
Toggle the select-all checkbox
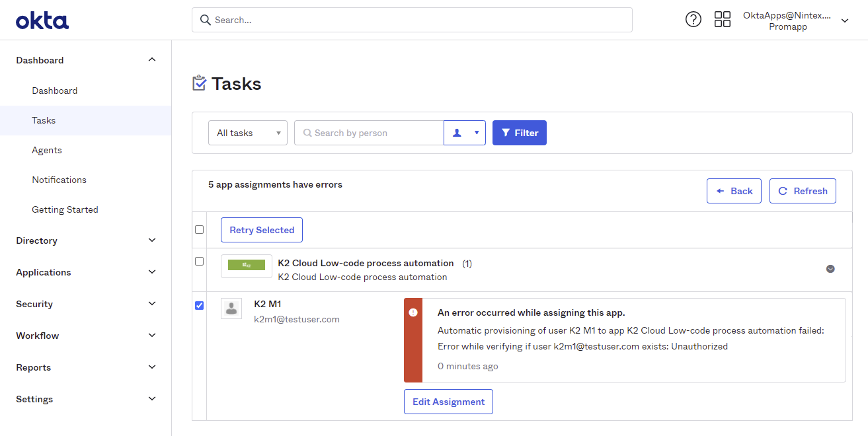click(x=200, y=230)
